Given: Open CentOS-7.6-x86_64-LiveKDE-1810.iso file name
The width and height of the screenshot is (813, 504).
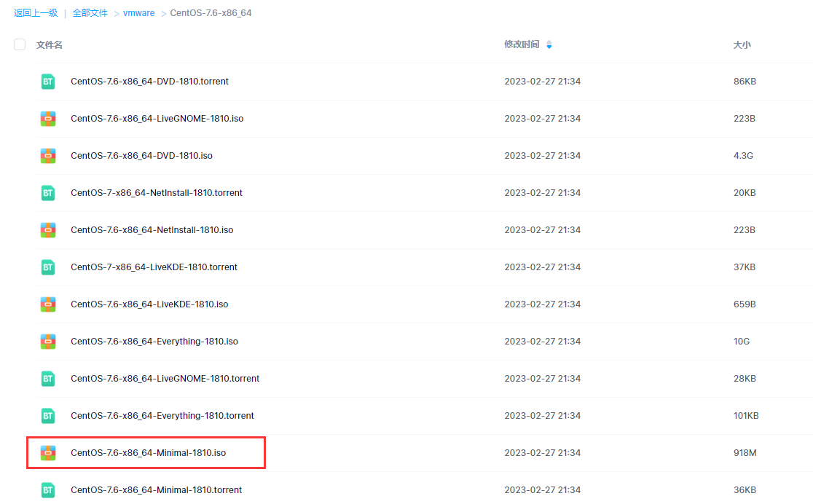Looking at the screenshot, I should tap(149, 304).
